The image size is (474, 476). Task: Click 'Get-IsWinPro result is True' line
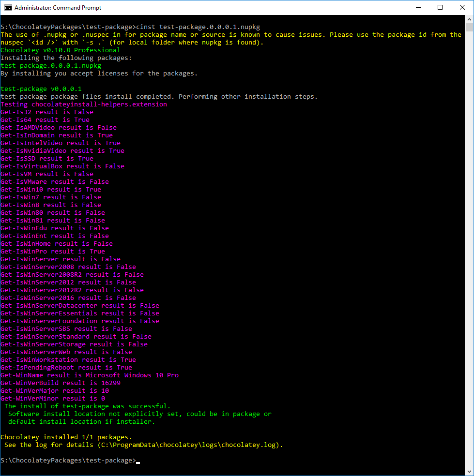pyautogui.click(x=53, y=252)
